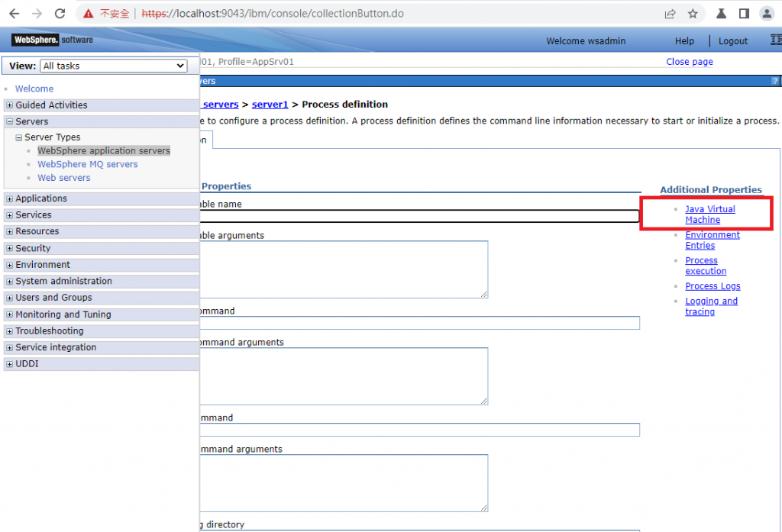Click the Executable arguments text area

pyautogui.click(x=344, y=269)
